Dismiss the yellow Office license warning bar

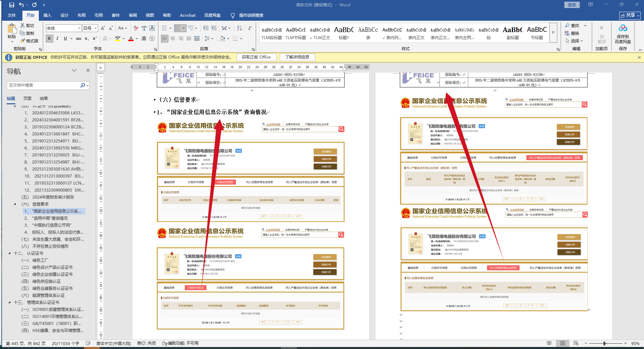(x=639, y=57)
